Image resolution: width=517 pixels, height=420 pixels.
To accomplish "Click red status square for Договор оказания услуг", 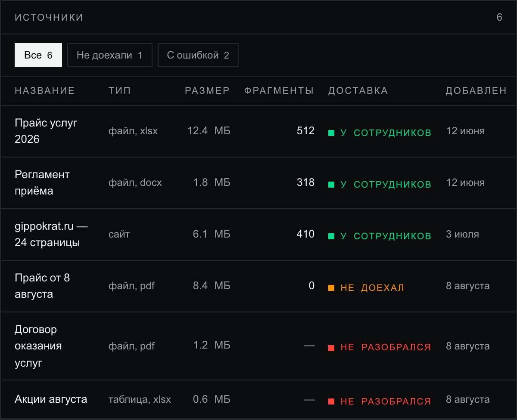I will coord(331,347).
